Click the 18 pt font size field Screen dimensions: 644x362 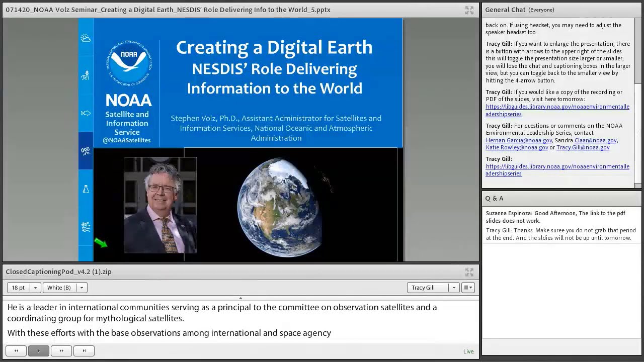coord(19,288)
